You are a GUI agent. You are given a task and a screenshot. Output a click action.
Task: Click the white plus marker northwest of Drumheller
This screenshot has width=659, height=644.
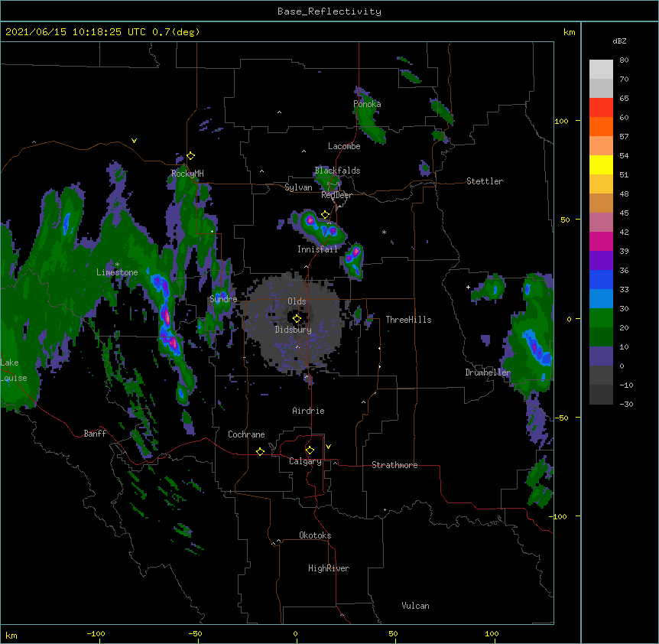point(468,287)
